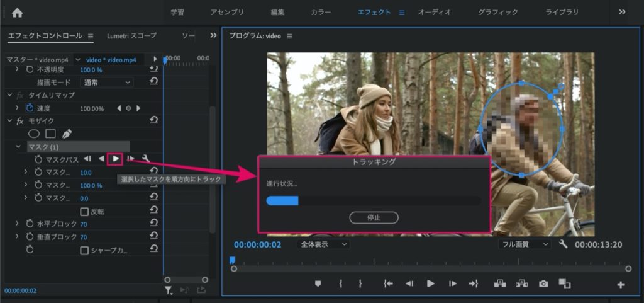Viewport: 644px width, 303px height.
Task: Toggle animation stopwatch for 垂直ブロック
Action: (x=30, y=237)
